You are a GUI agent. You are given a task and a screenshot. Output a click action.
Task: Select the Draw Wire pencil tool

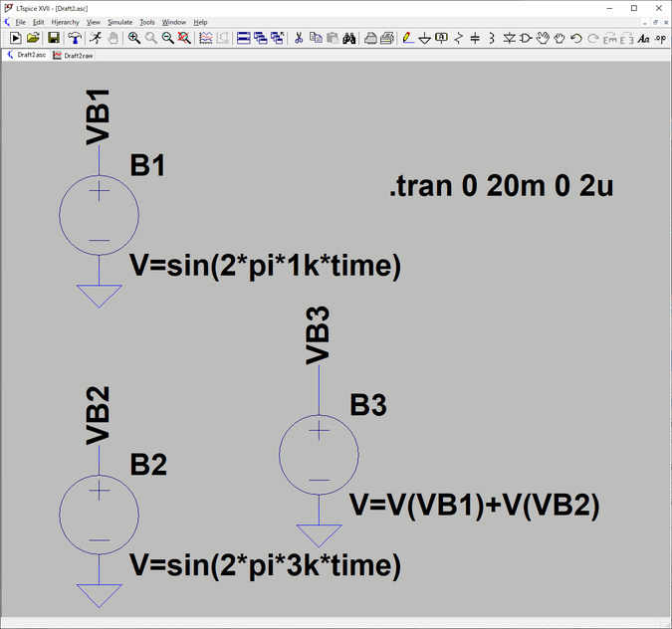(407, 38)
